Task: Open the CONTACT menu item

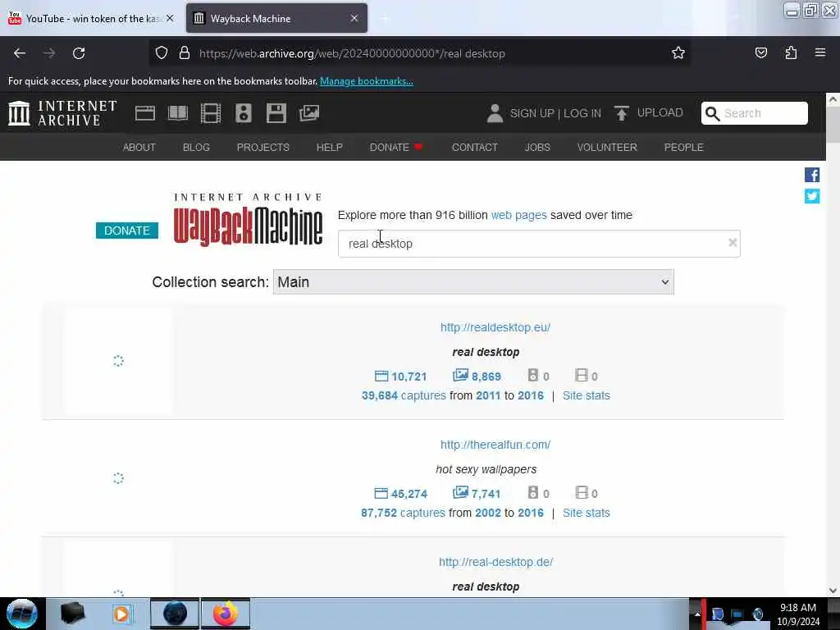Action: coord(475,148)
